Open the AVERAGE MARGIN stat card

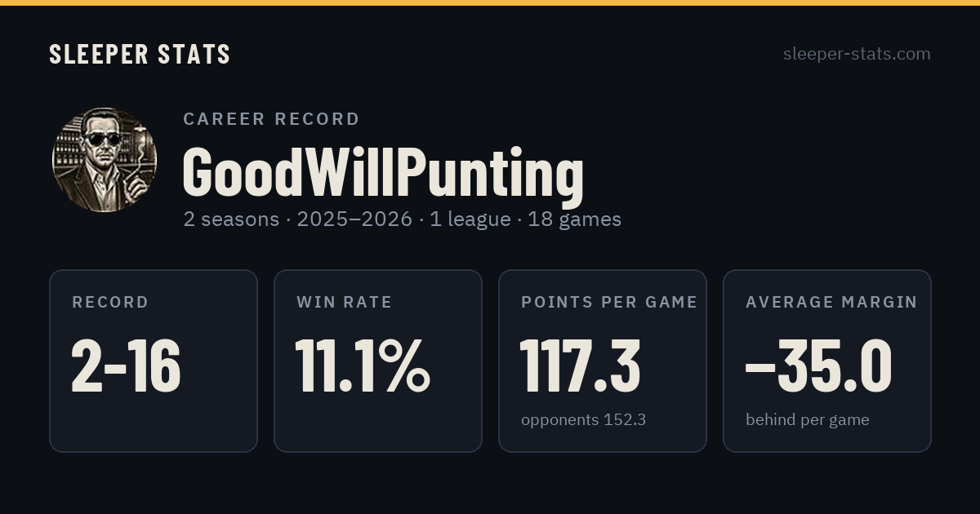coord(827,361)
